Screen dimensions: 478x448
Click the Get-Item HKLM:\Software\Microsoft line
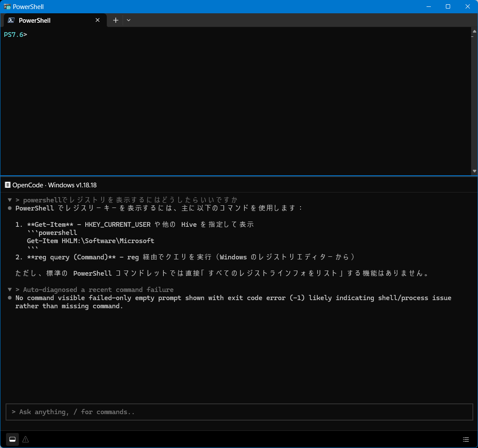click(90, 241)
